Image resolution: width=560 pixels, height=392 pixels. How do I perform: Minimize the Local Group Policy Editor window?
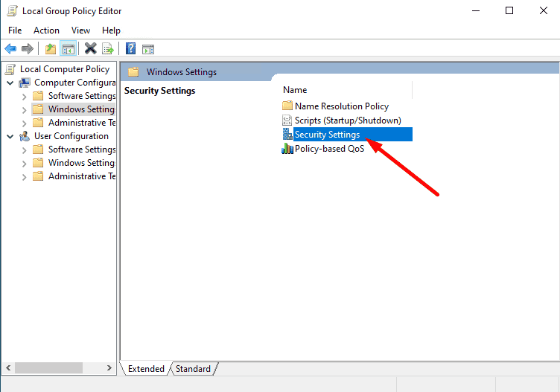(476, 10)
